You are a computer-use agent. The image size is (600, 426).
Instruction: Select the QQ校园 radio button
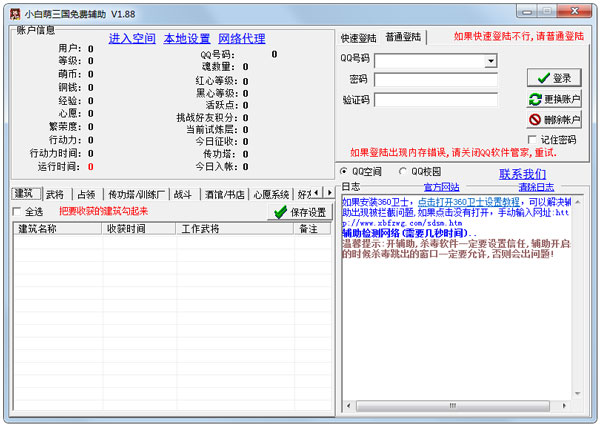[x=403, y=171]
